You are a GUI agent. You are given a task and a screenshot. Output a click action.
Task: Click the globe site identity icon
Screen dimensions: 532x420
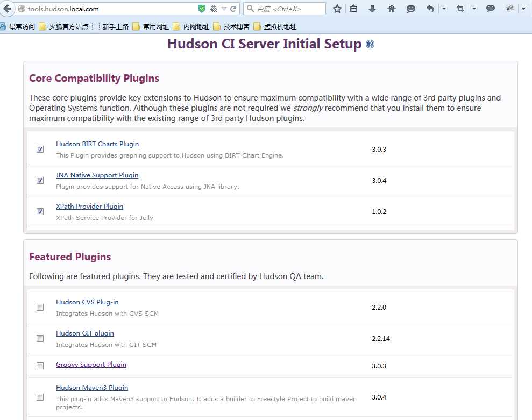point(22,9)
